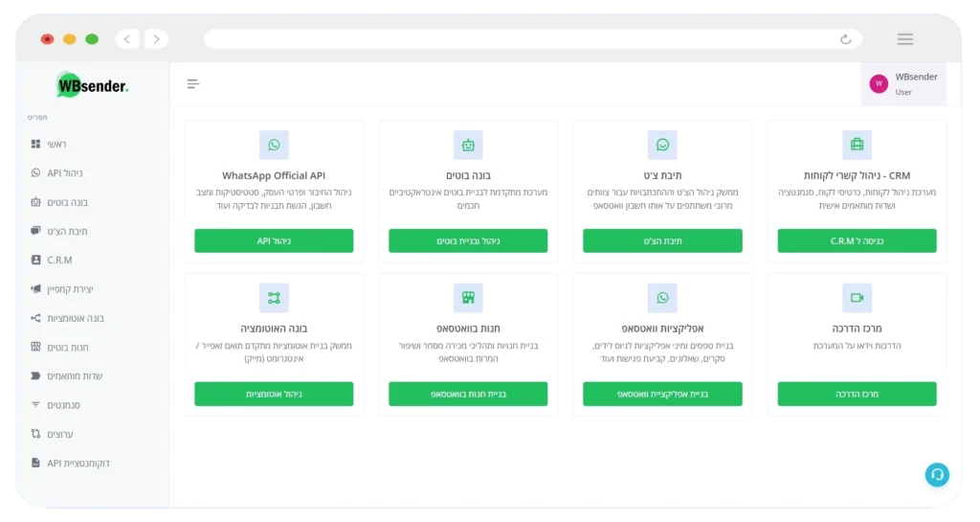Image resolution: width=980 pixels, height=522 pixels.
Task: Click the WhatsApp store shop icon
Action: pyautogui.click(x=468, y=298)
